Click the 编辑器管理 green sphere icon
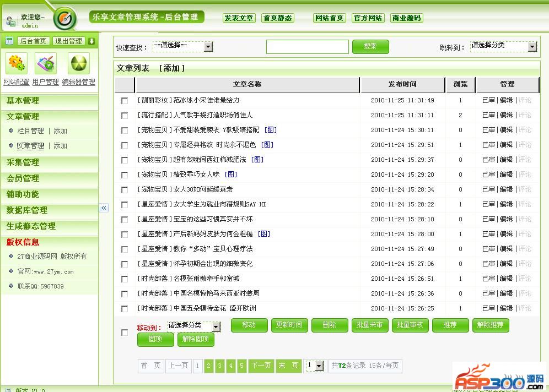This screenshot has width=549, height=392. click(78, 64)
